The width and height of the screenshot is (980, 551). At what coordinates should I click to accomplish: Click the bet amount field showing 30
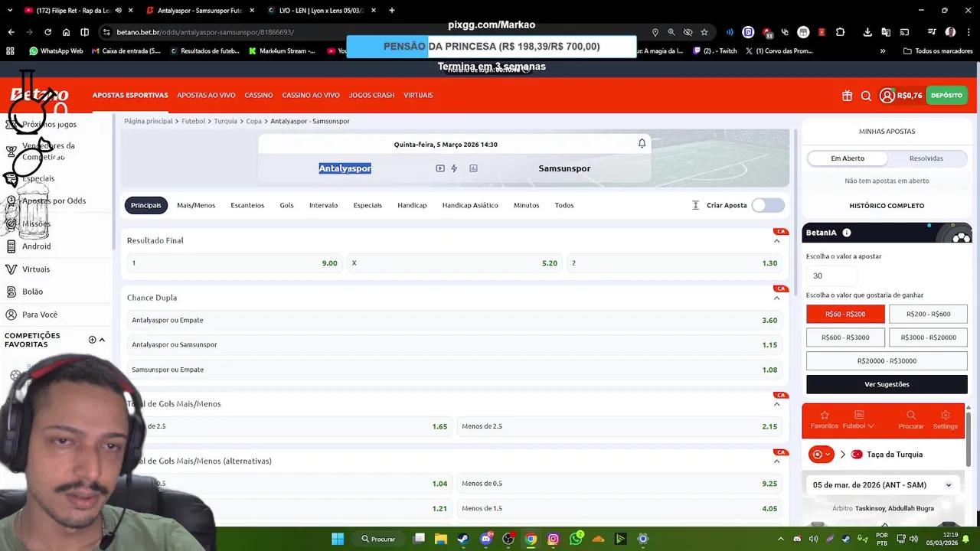831,275
